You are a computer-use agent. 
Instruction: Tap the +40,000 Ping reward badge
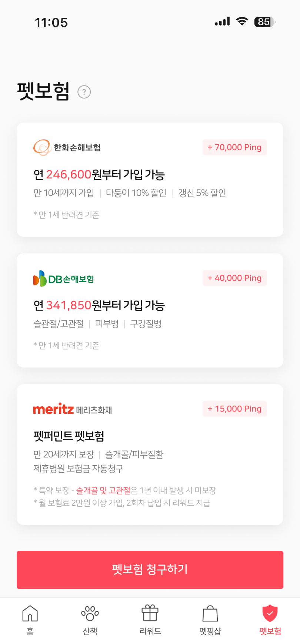pos(234,278)
